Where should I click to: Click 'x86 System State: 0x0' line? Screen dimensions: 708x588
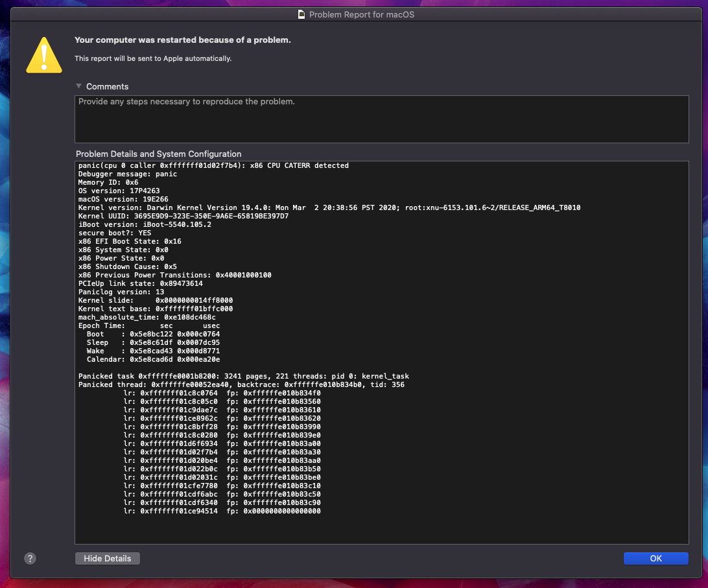(x=123, y=250)
